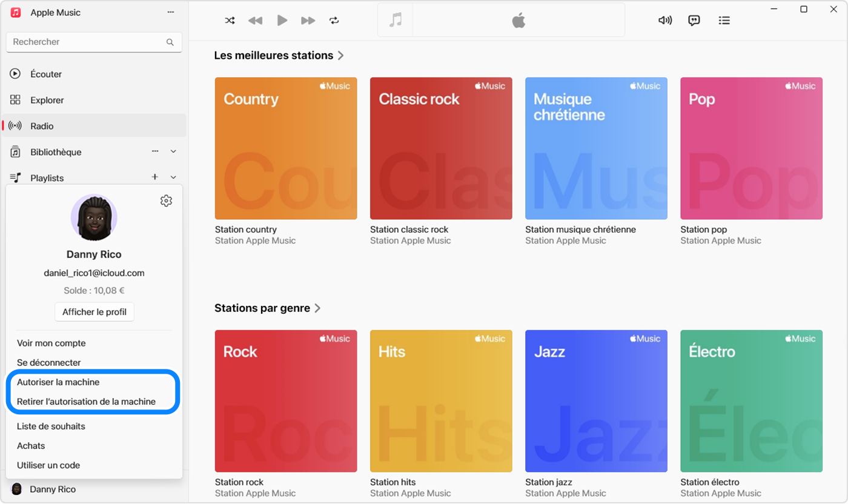Open Explorer in the sidebar
The width and height of the screenshot is (848, 504).
(94, 100)
